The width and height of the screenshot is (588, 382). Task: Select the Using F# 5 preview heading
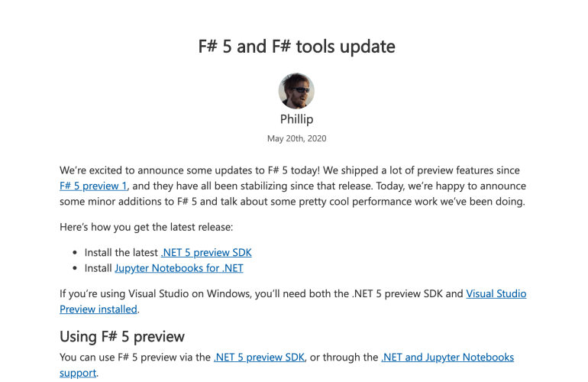(122, 336)
